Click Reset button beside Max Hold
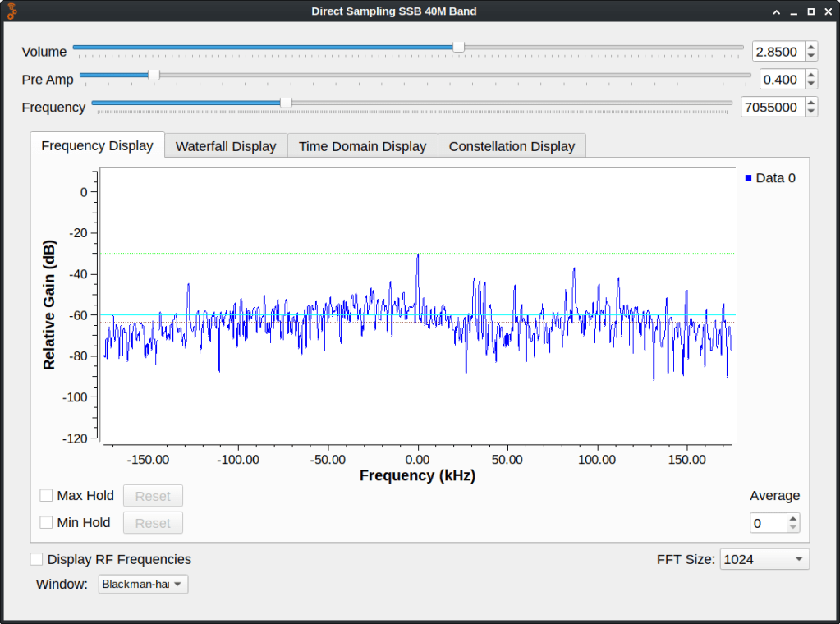 coord(153,496)
